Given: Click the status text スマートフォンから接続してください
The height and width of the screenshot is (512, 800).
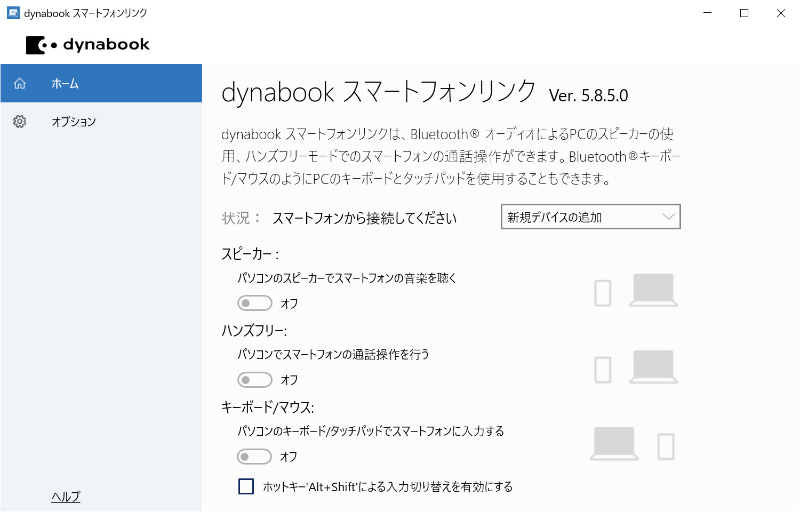Looking at the screenshot, I should coord(364,218).
